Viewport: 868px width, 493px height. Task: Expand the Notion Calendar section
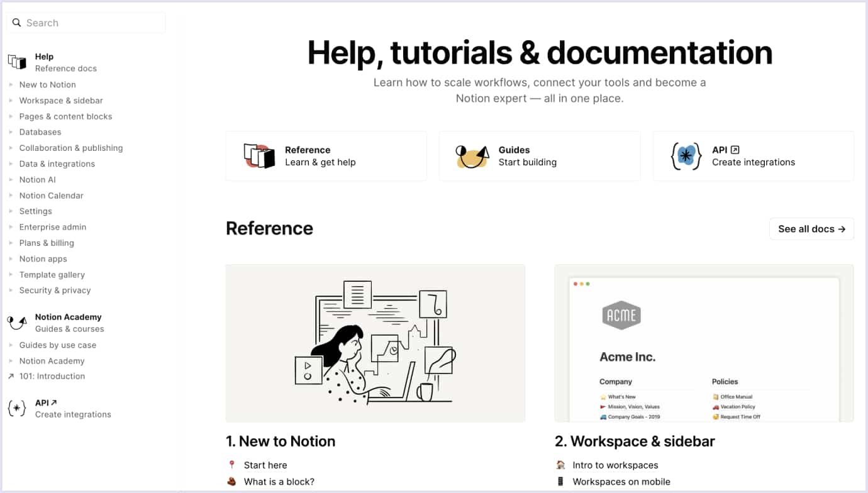(11, 196)
